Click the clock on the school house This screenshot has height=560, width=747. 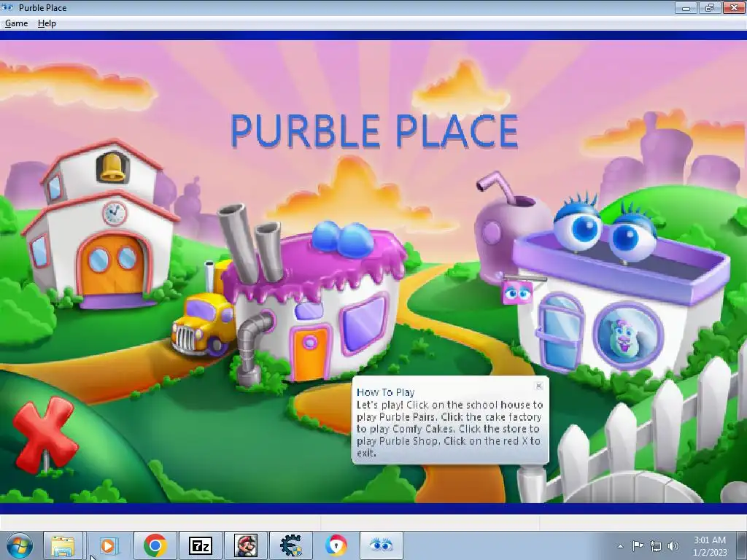tap(115, 214)
